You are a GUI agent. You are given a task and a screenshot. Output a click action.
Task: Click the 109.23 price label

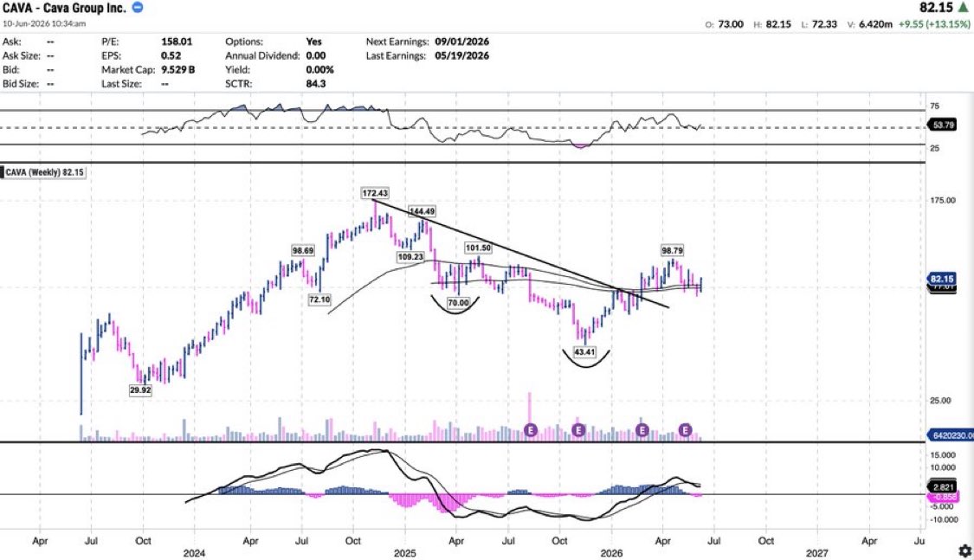(x=410, y=256)
